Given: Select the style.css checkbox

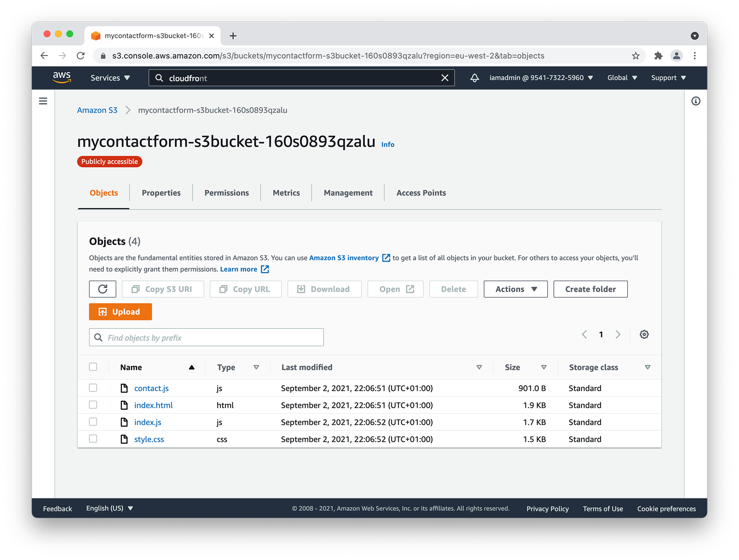Looking at the screenshot, I should pos(93,439).
